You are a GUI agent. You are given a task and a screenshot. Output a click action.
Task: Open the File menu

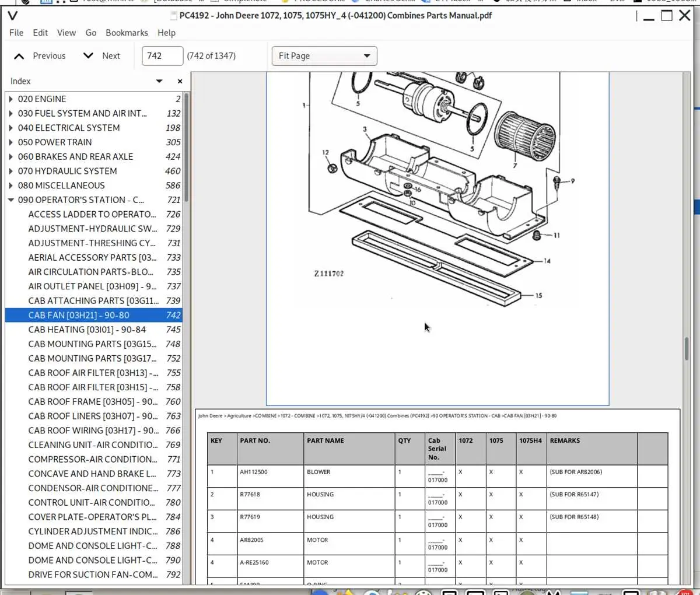[x=16, y=33]
